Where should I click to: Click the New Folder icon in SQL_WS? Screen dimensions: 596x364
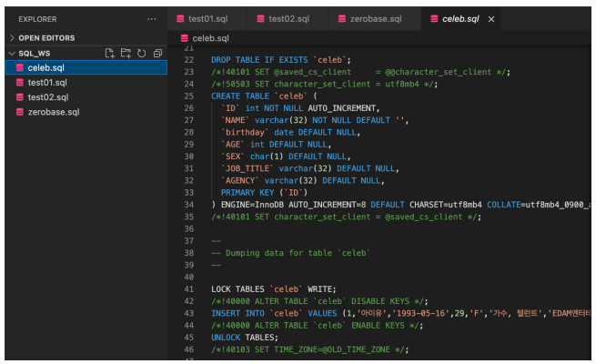(x=126, y=53)
